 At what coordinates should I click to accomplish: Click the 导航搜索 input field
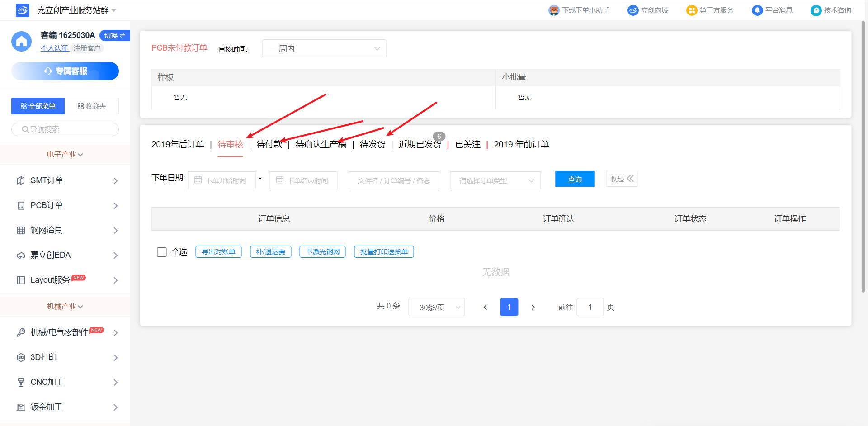(65, 129)
